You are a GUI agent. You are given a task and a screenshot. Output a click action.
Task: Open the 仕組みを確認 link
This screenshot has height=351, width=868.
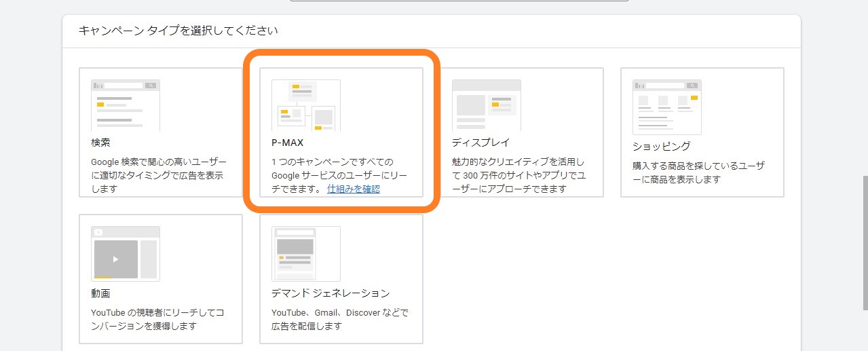tap(354, 189)
